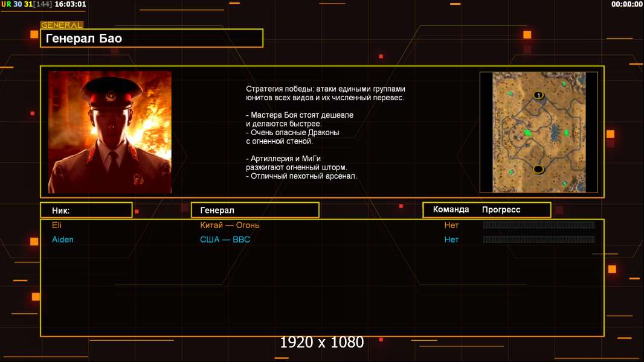644x362 pixels.
Task: Click the Ник: column header
Action: click(x=86, y=211)
